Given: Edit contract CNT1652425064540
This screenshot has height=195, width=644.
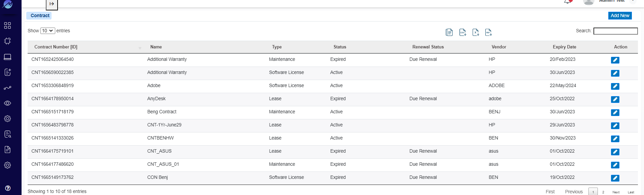Looking at the screenshot, I should pos(615,60).
